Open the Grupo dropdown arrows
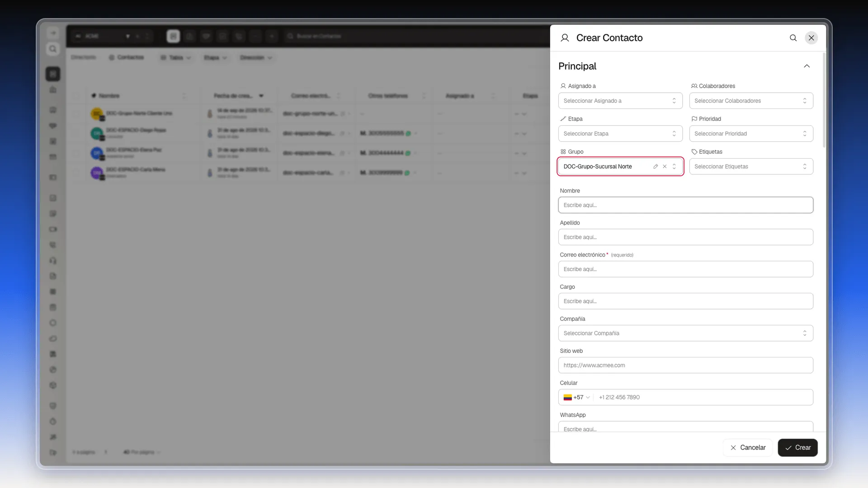 coord(674,166)
